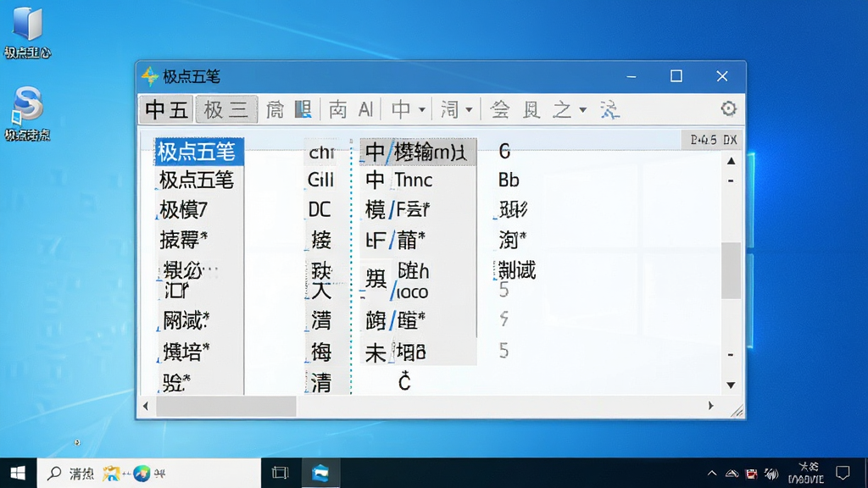The image size is (868, 488).
Task: Click the horizontal scrollbar thumb
Action: pos(225,406)
